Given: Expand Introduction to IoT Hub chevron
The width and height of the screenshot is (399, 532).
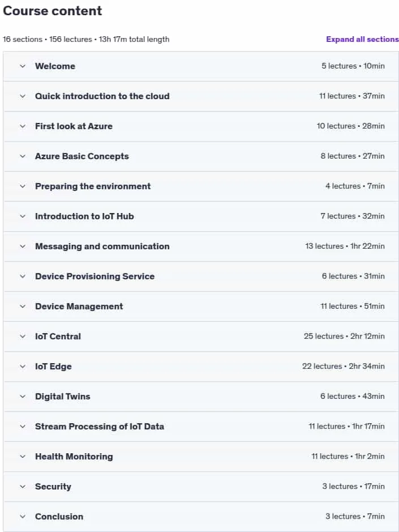Looking at the screenshot, I should pos(23,216).
